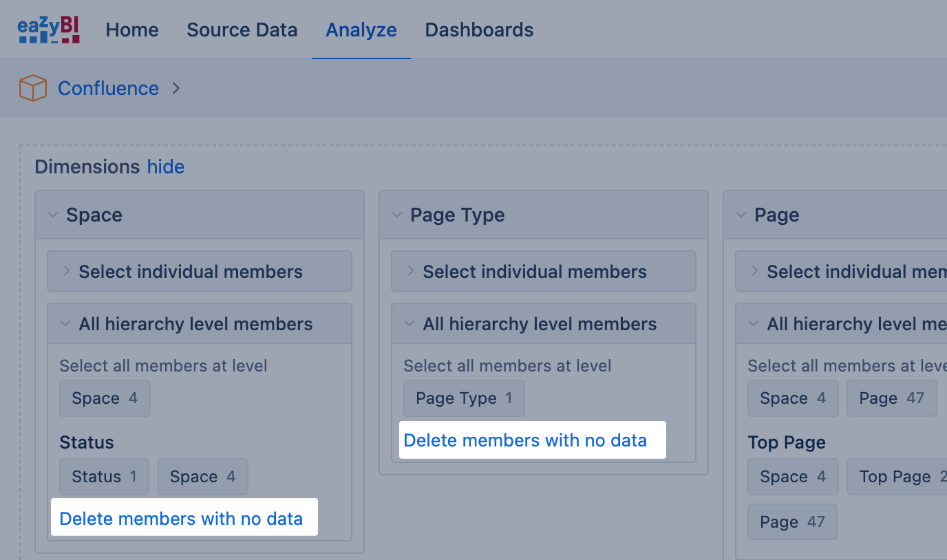Screen dimensions: 947x560
Task: Switch to the Dashboards tab
Action: pyautogui.click(x=479, y=30)
